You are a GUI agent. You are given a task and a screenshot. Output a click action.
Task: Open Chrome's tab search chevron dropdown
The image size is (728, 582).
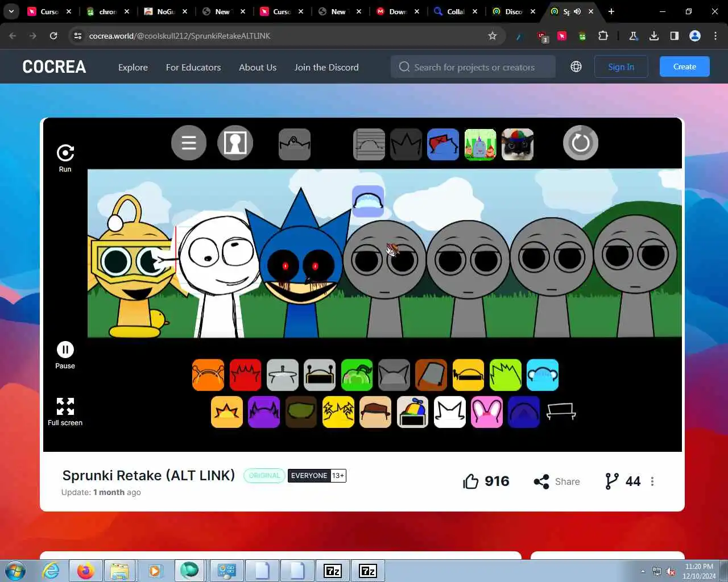[x=11, y=11]
